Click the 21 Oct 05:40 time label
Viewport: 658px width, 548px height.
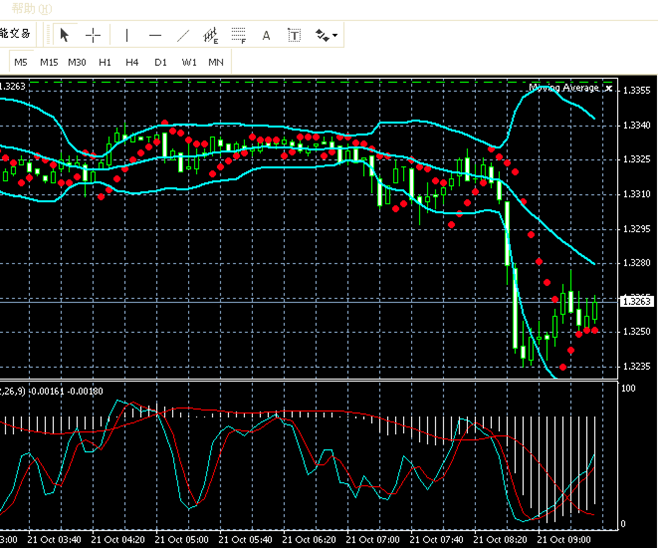click(245, 540)
